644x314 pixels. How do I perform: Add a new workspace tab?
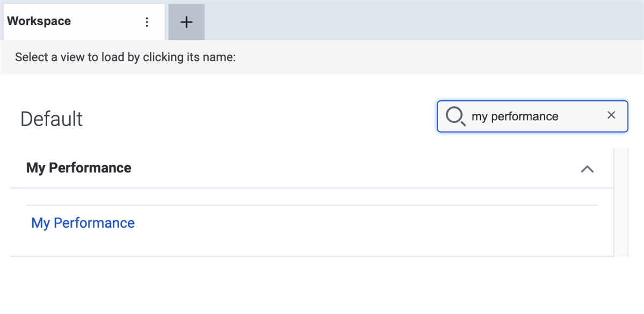click(186, 22)
